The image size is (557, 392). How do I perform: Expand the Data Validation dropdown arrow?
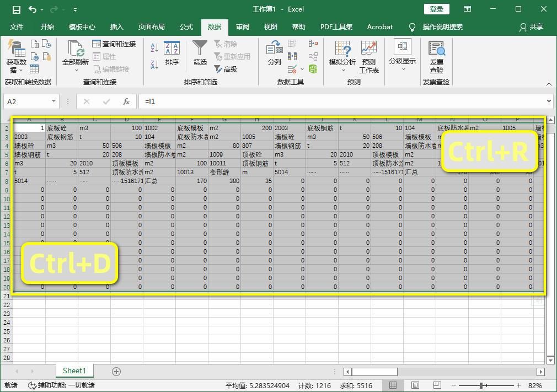click(x=302, y=69)
